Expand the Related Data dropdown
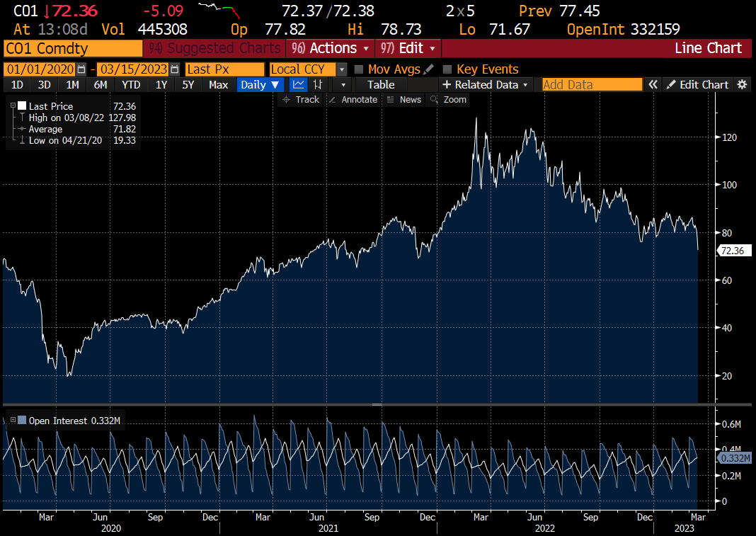The height and width of the screenshot is (536, 756). click(486, 85)
